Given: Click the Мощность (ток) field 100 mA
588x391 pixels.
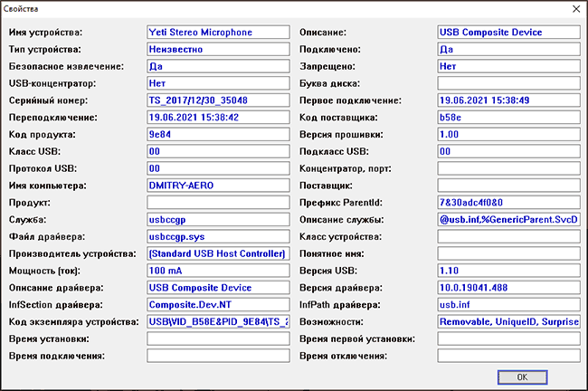Looking at the screenshot, I should [x=218, y=271].
